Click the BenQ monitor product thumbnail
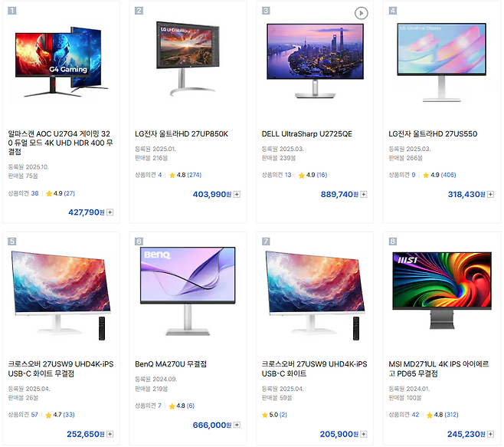This screenshot has width=504, height=447. pyautogui.click(x=188, y=291)
